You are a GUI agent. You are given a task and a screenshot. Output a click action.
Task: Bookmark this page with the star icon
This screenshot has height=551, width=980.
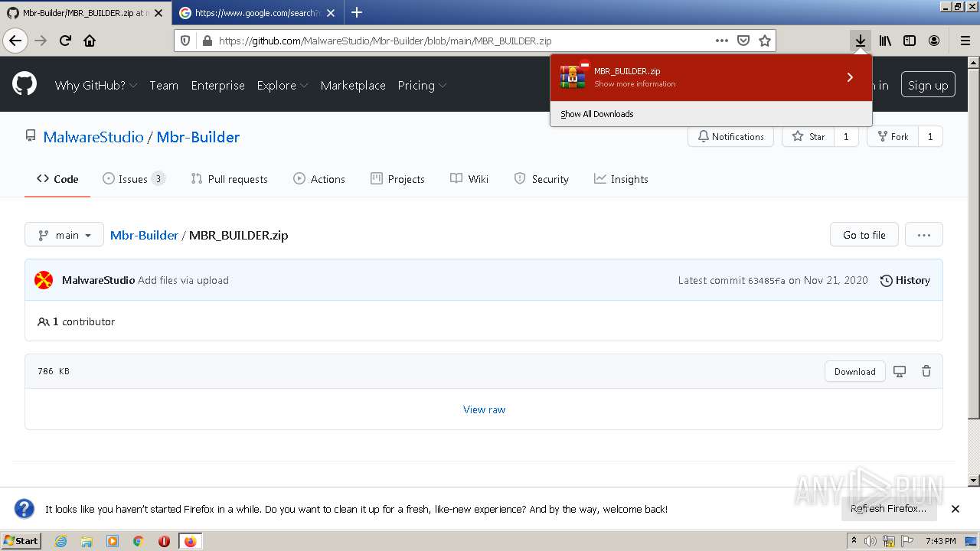[x=764, y=41]
